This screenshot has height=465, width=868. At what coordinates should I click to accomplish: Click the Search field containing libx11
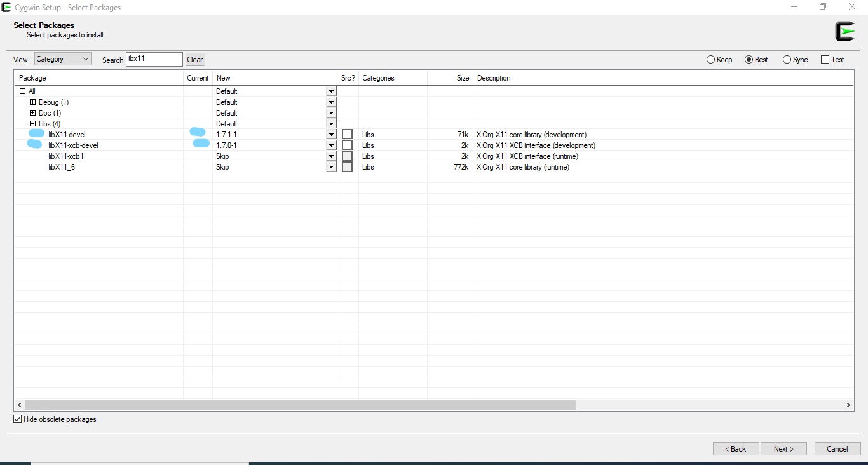154,59
